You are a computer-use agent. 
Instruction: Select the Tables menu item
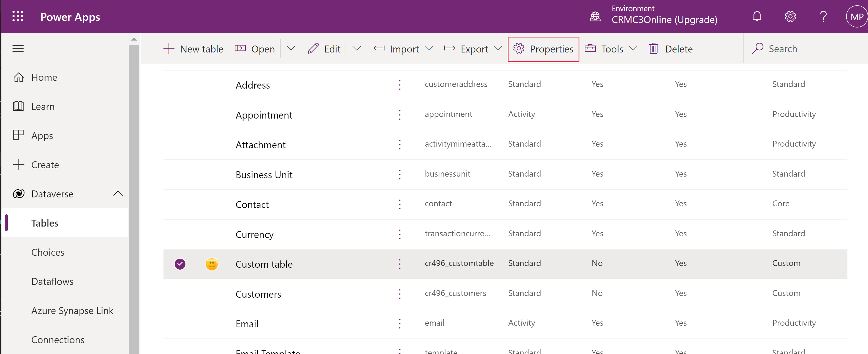click(x=45, y=223)
